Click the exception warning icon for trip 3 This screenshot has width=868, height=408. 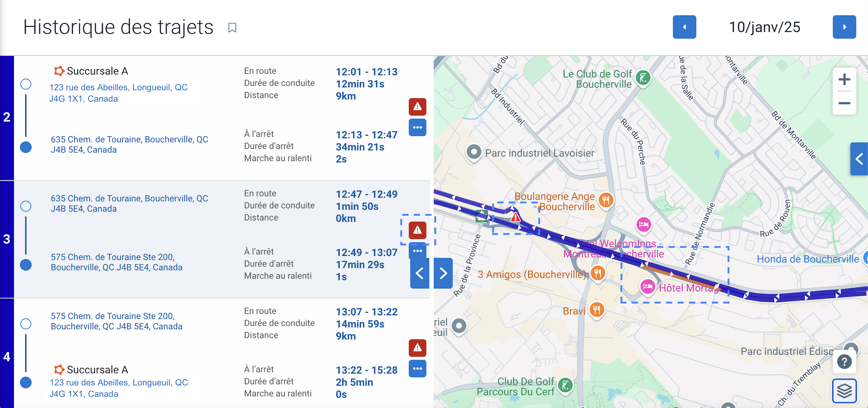[417, 230]
